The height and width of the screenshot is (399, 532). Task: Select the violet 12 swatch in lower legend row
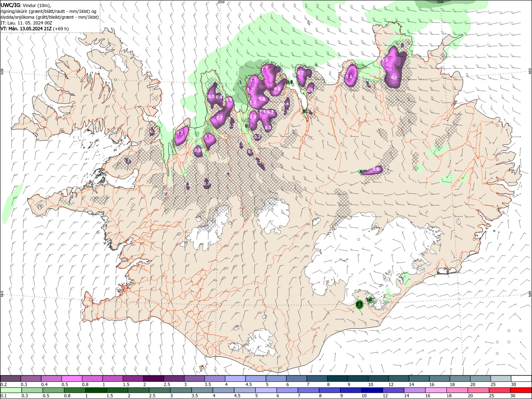(393, 390)
